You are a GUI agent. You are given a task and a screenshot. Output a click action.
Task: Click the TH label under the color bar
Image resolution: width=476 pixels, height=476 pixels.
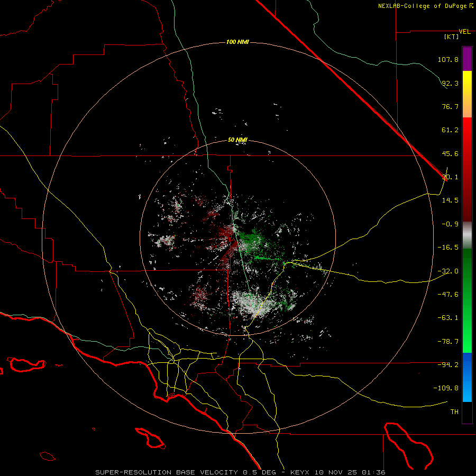454,412
